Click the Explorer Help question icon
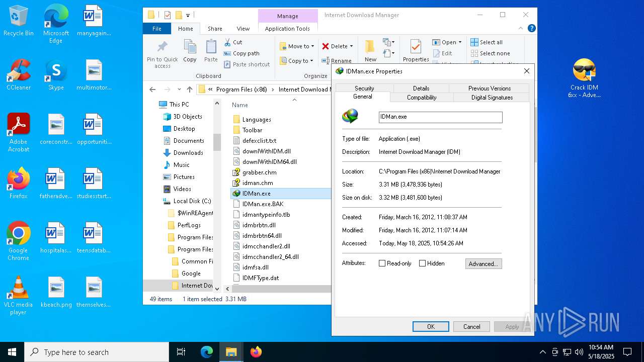Screen dimensions: 644x362 coord(531,29)
